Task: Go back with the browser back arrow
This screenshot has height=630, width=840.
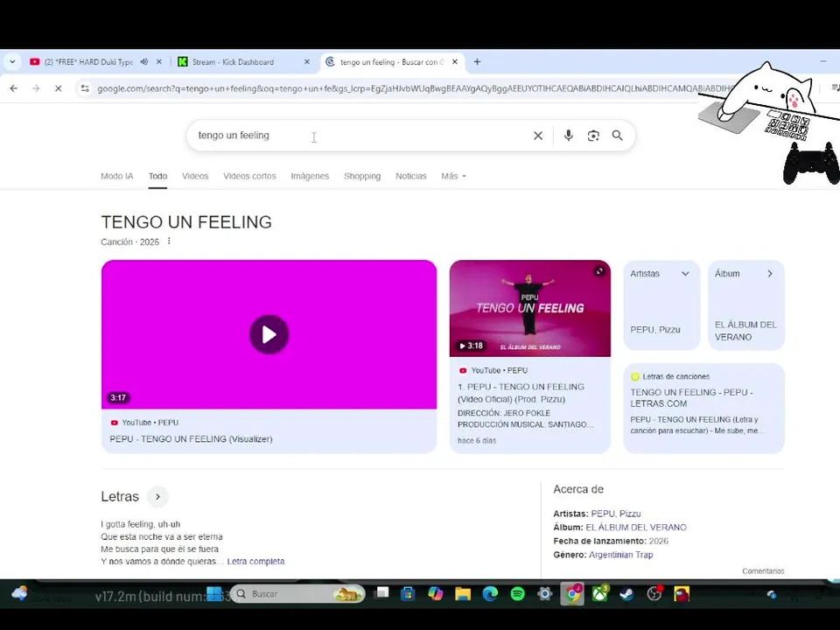Action: [x=13, y=88]
